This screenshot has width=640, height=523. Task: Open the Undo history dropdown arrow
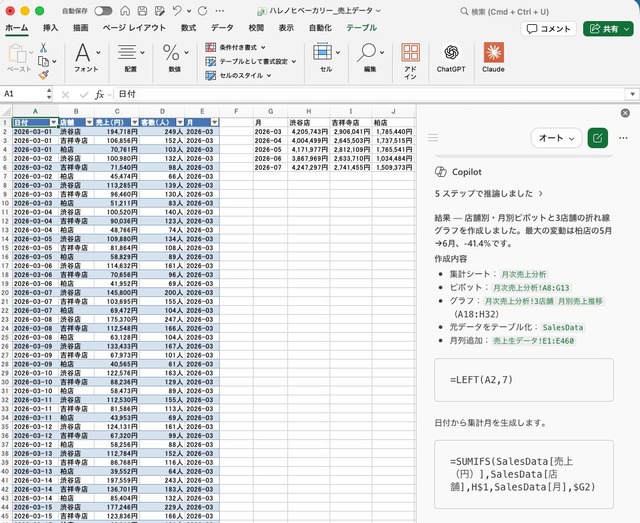click(x=189, y=11)
